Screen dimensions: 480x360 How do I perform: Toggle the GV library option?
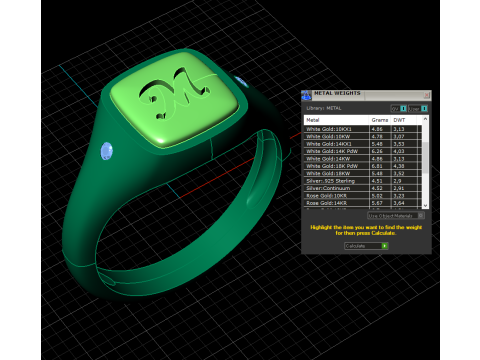pos(399,109)
